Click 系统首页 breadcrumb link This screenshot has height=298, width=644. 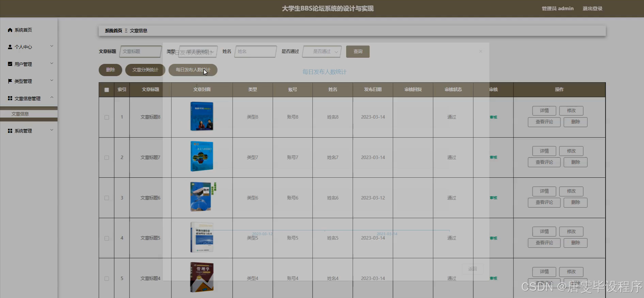click(114, 31)
